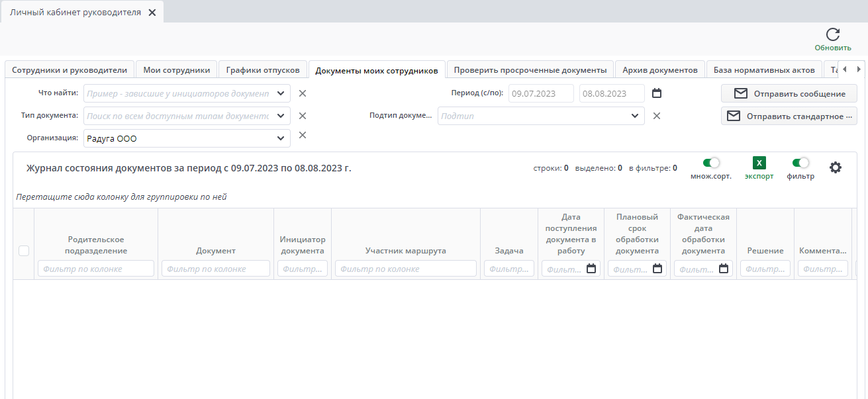The height and width of the screenshot is (399, 868).
Task: Clear the Подтип документа field with X
Action: [x=657, y=116]
